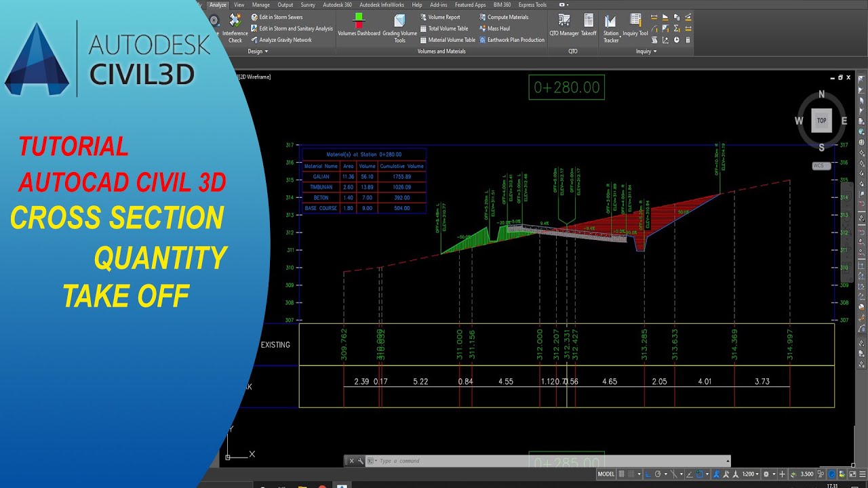The height and width of the screenshot is (488, 868).
Task: Click Edit in Storm and Sanitary Analysis
Action: (292, 28)
